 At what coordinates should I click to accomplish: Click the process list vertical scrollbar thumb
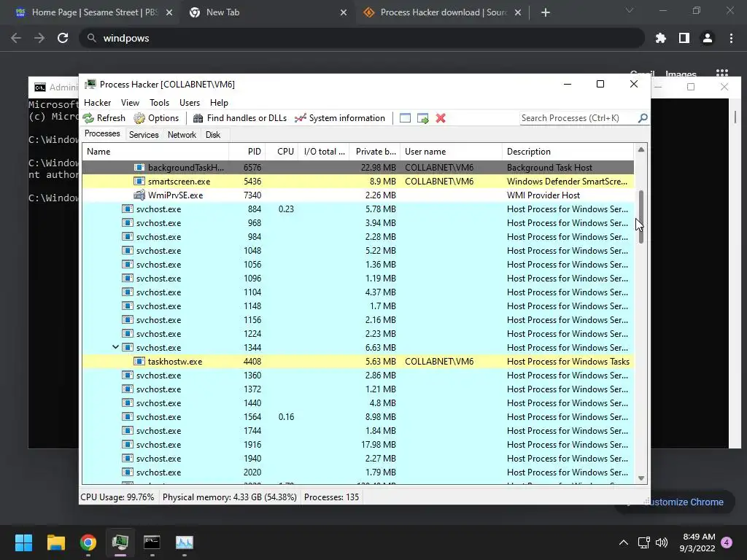[x=641, y=217]
